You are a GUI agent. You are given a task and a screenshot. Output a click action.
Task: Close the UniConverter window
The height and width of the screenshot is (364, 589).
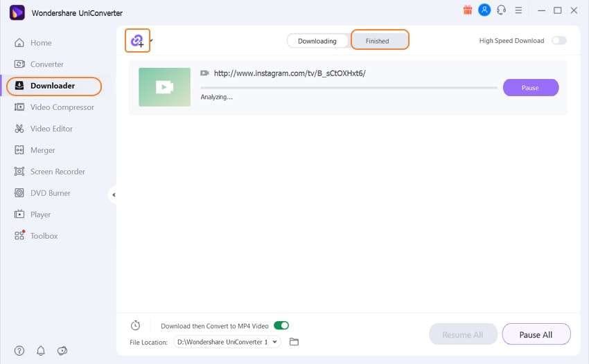tap(574, 10)
